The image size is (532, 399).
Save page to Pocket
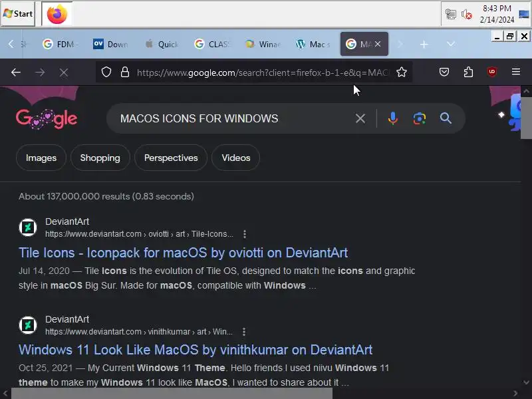tap(444, 72)
